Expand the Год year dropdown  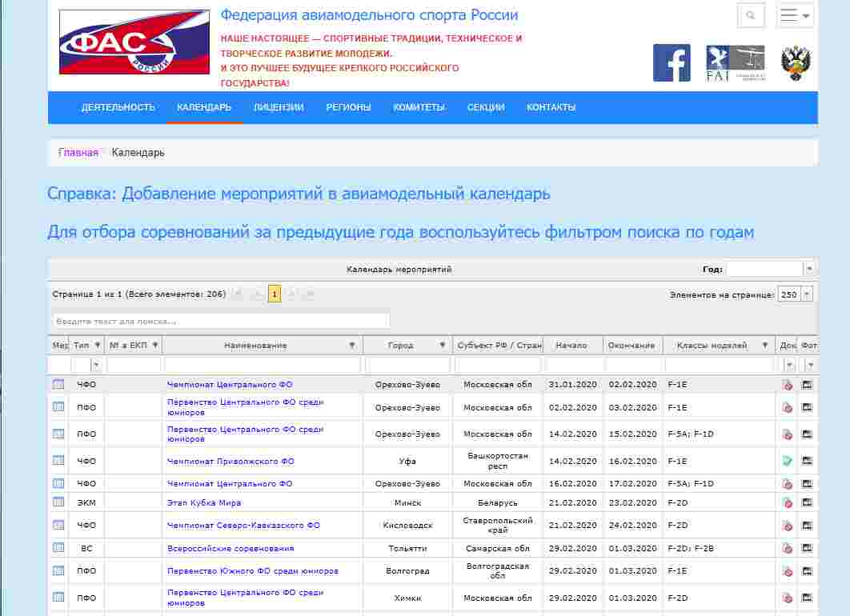pyautogui.click(x=809, y=269)
